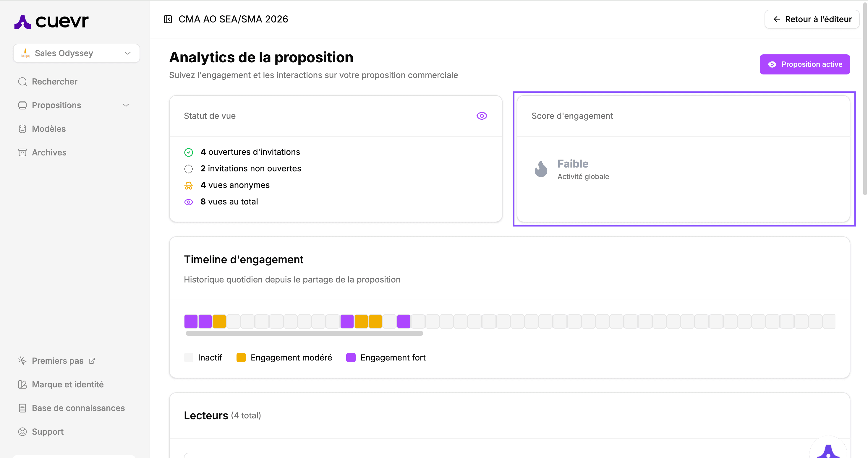Open Premiers pas external link
Viewport: 868px width, 458px height.
[x=92, y=360]
